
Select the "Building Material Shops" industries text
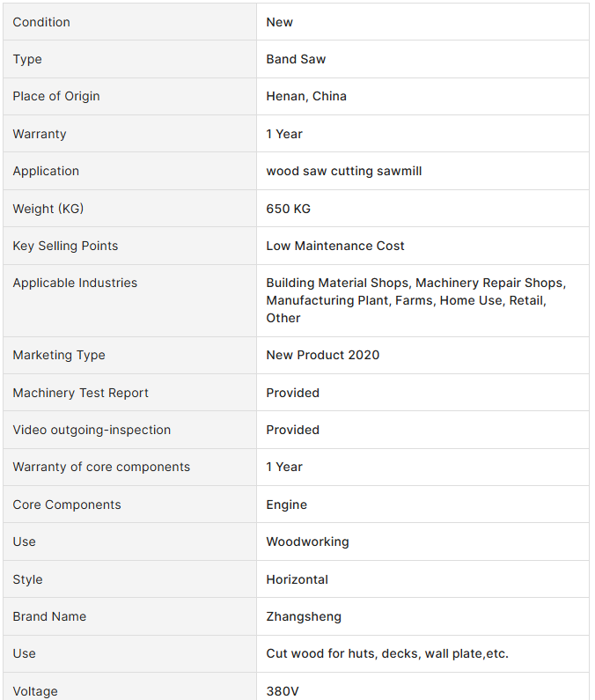[x=337, y=283]
